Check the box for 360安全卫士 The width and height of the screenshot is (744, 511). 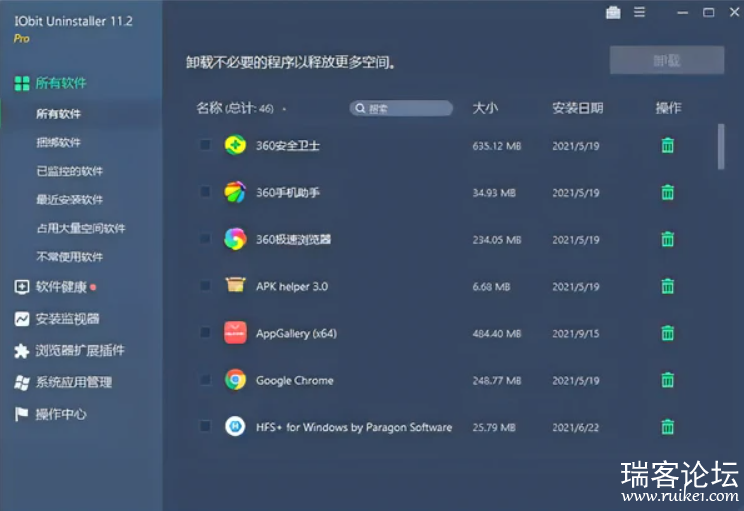(x=205, y=144)
